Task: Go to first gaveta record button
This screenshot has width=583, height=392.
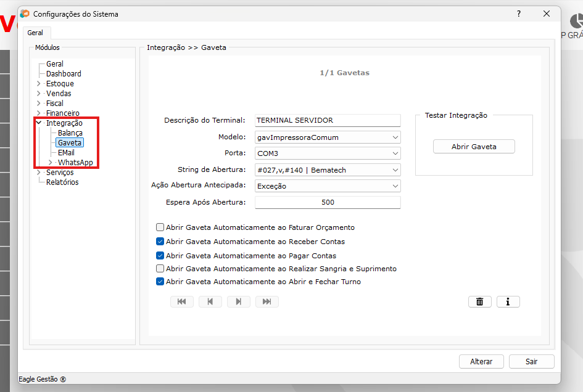Action: pyautogui.click(x=182, y=301)
